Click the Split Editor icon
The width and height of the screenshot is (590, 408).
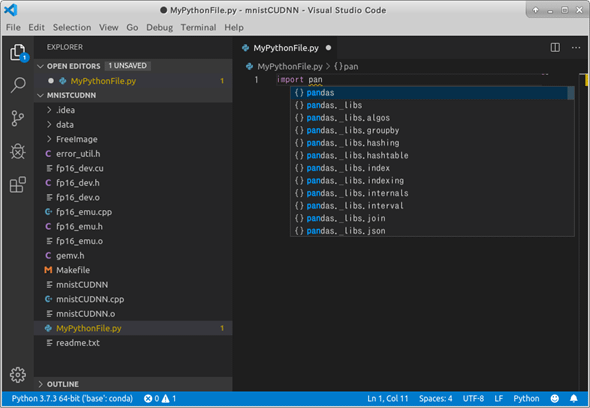click(555, 48)
